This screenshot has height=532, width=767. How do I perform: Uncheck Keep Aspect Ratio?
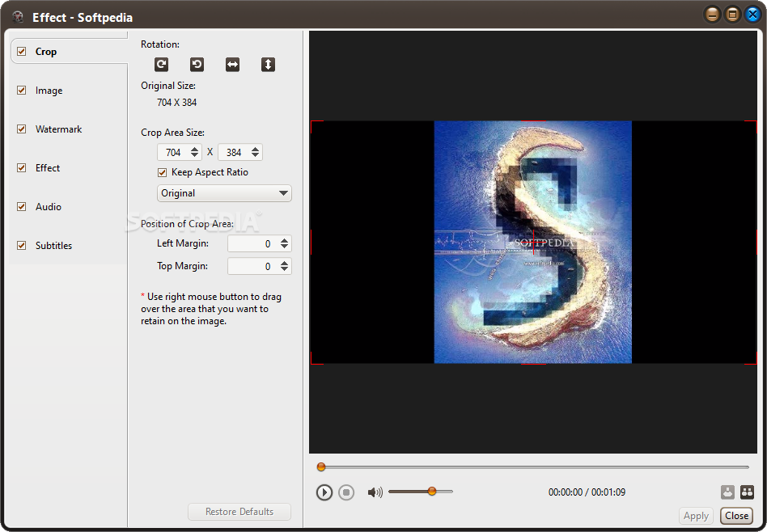click(x=163, y=172)
